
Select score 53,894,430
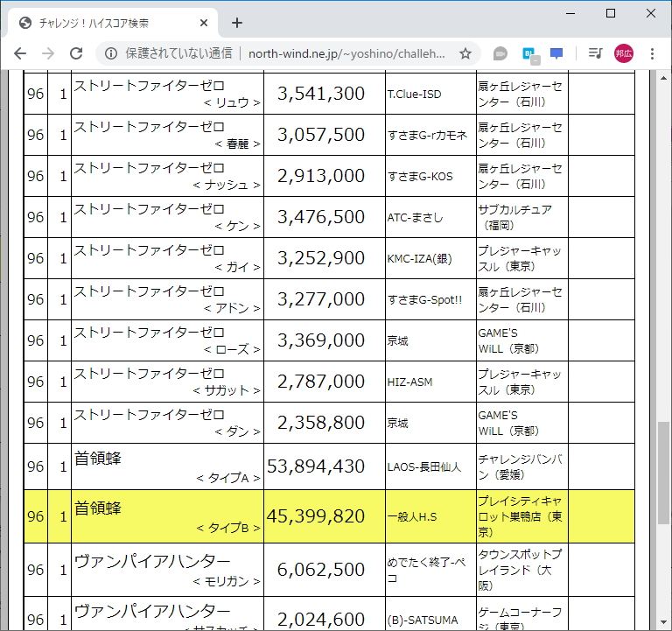click(x=316, y=466)
